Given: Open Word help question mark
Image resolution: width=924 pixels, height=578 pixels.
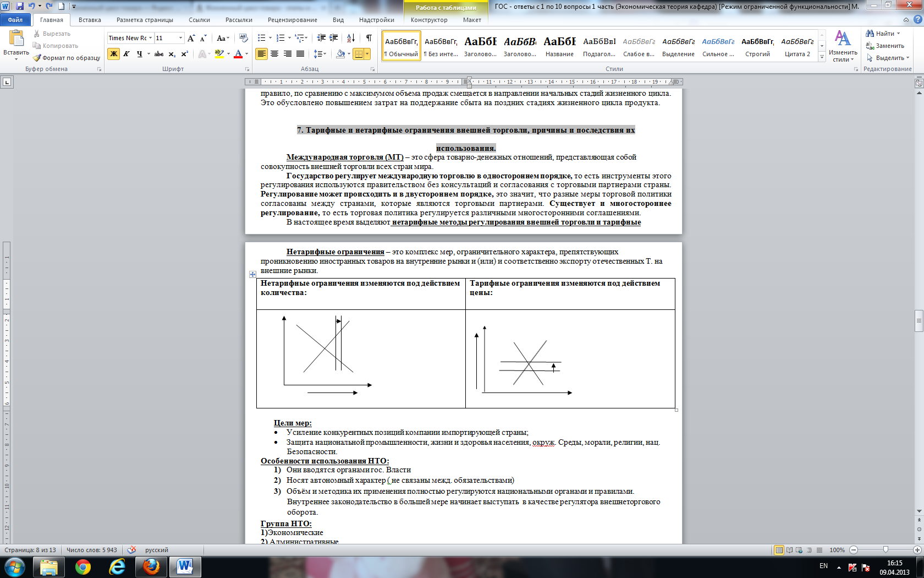Looking at the screenshot, I should pos(917,20).
